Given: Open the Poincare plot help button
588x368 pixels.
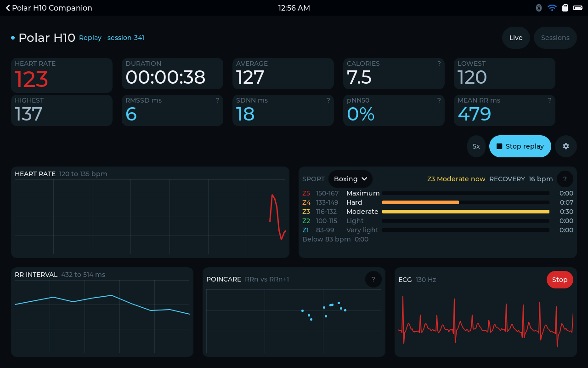Looking at the screenshot, I should 373,279.
